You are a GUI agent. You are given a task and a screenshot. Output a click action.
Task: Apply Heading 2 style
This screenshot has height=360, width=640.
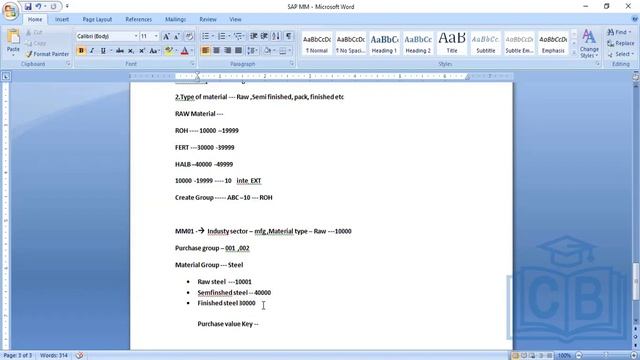[x=418, y=44]
